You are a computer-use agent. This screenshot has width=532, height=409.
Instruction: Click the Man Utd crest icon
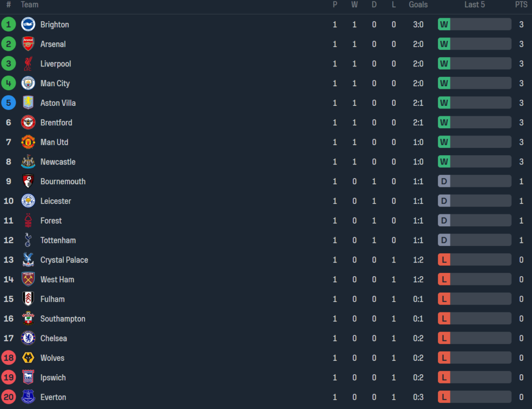pos(28,142)
